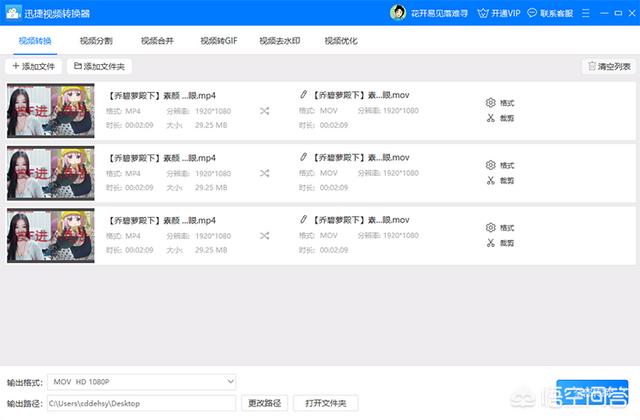Viewport: 640px width, 420px height.
Task: Select the 视频优化 tab
Action: [341, 41]
